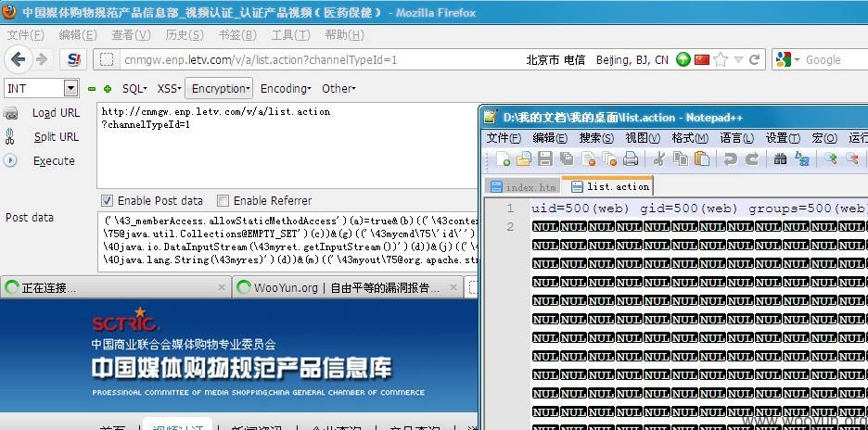Go back with Firefox back arrow
Screen dimensions: 868x430
(x=18, y=59)
